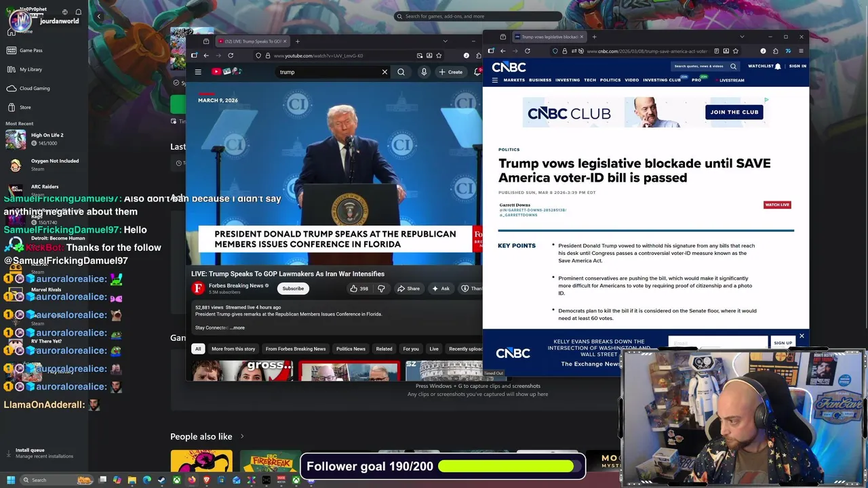Screen dimensions: 868x488
Task: Select Politics News chip
Action: click(x=351, y=349)
